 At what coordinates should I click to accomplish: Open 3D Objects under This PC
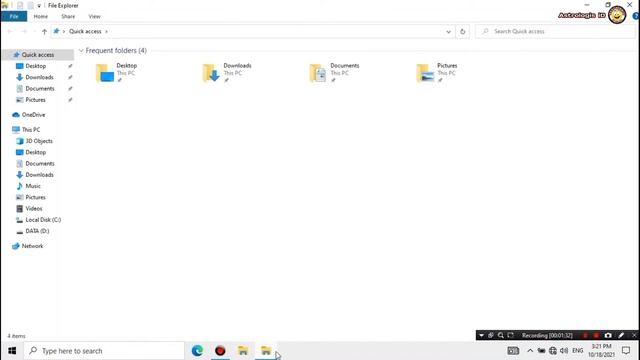click(x=39, y=141)
